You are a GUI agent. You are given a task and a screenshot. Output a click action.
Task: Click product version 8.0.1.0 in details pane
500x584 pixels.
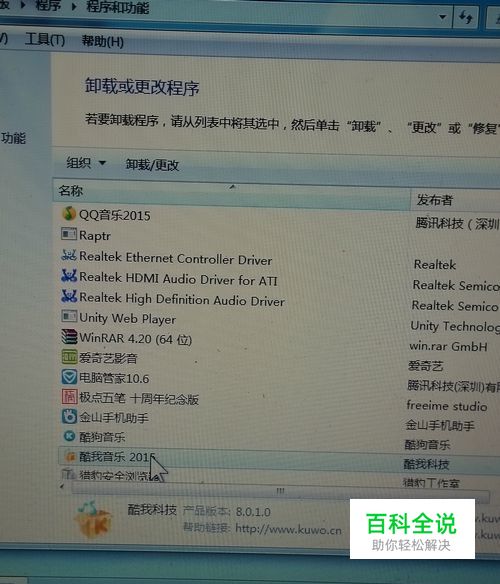253,512
